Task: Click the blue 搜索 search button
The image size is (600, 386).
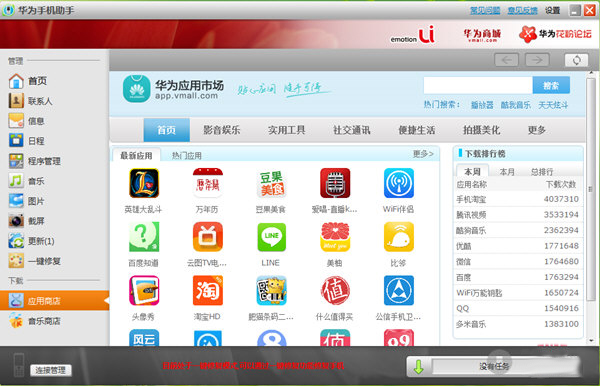Action: click(x=551, y=85)
